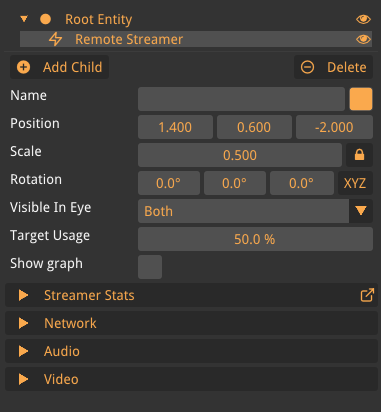Screen dimensions: 381x412
Task: Collapse the Root Entity tree arrow
Action: [24, 19]
